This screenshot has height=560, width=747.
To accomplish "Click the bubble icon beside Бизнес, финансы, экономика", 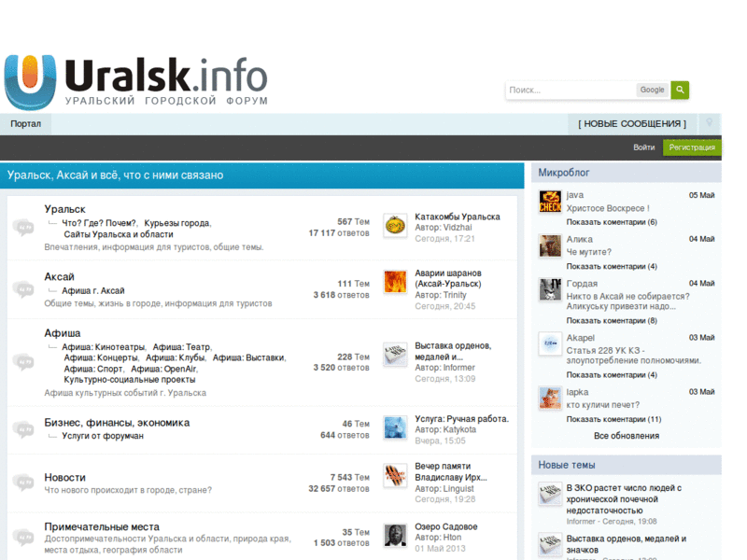I will tap(24, 429).
